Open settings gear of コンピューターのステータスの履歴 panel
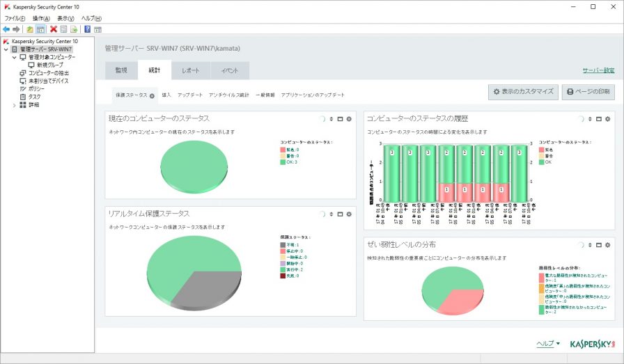Image resolution: width=624 pixels, height=364 pixels. coord(608,119)
